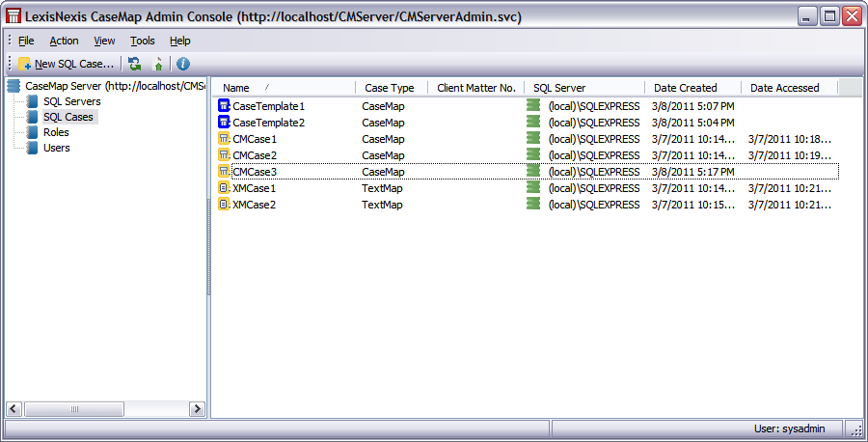The width and height of the screenshot is (868, 442).
Task: Select the CMCase2 case name
Action: pos(254,155)
